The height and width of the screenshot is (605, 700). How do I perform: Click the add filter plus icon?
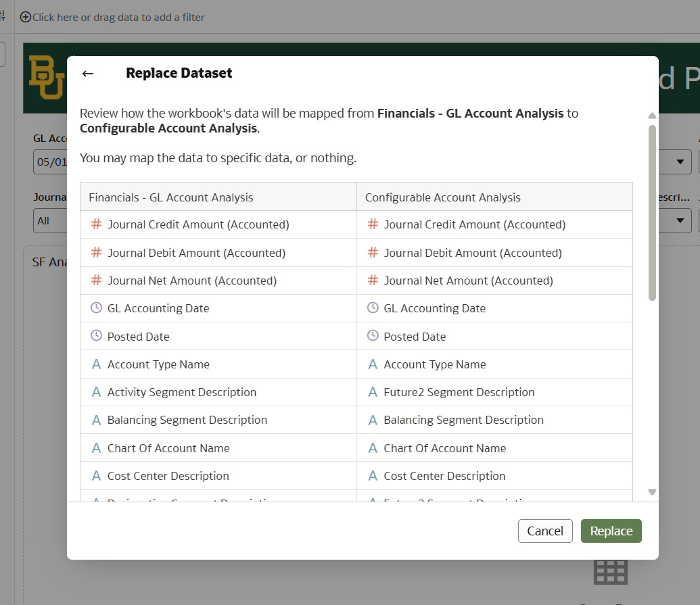click(x=26, y=17)
